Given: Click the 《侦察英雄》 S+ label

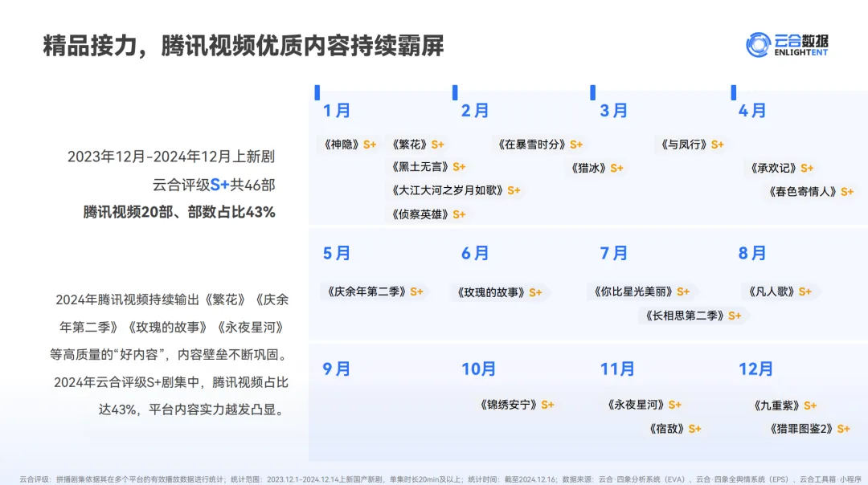Looking at the screenshot, I should [x=428, y=214].
